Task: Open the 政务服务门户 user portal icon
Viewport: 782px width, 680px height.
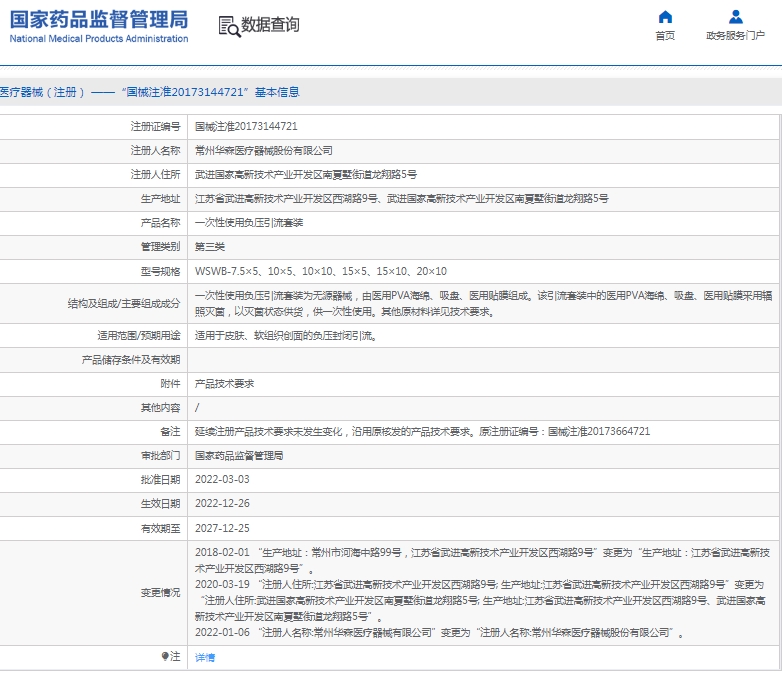Action: [x=736, y=17]
